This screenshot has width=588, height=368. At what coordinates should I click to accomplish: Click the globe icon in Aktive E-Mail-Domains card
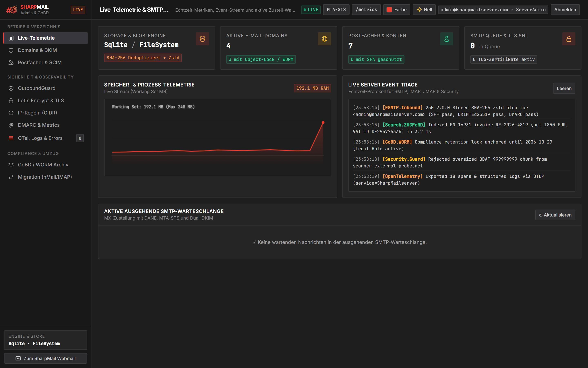[x=325, y=39]
